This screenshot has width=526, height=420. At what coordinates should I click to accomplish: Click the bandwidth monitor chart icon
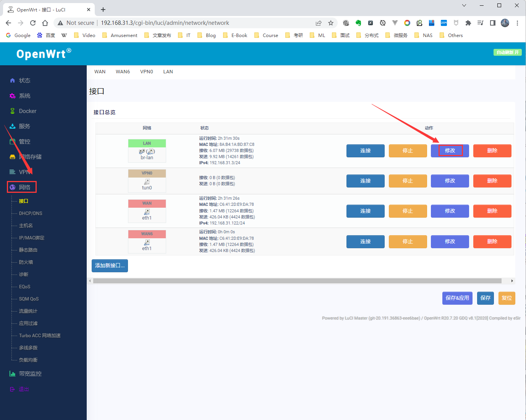(12, 374)
